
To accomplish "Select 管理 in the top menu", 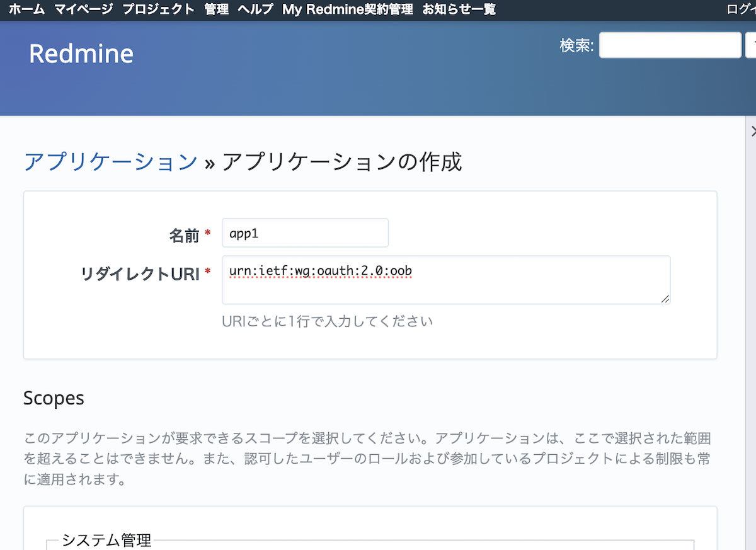I will coord(216,9).
